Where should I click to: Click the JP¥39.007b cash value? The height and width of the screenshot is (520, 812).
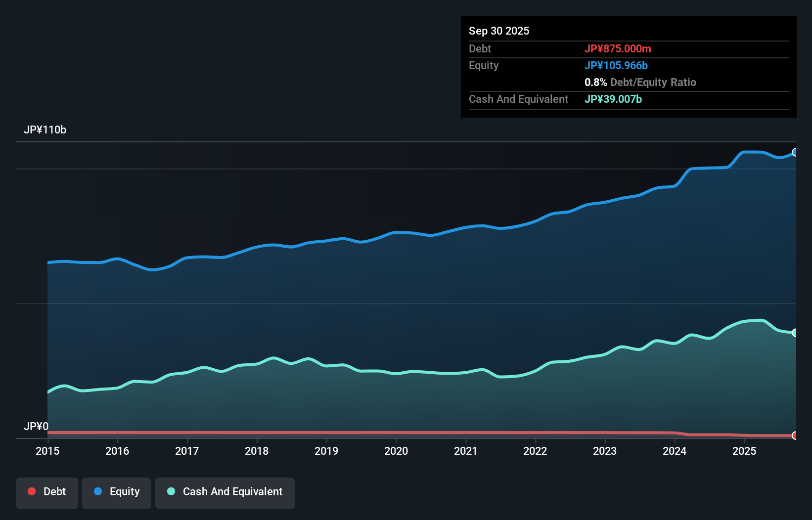pyautogui.click(x=613, y=99)
